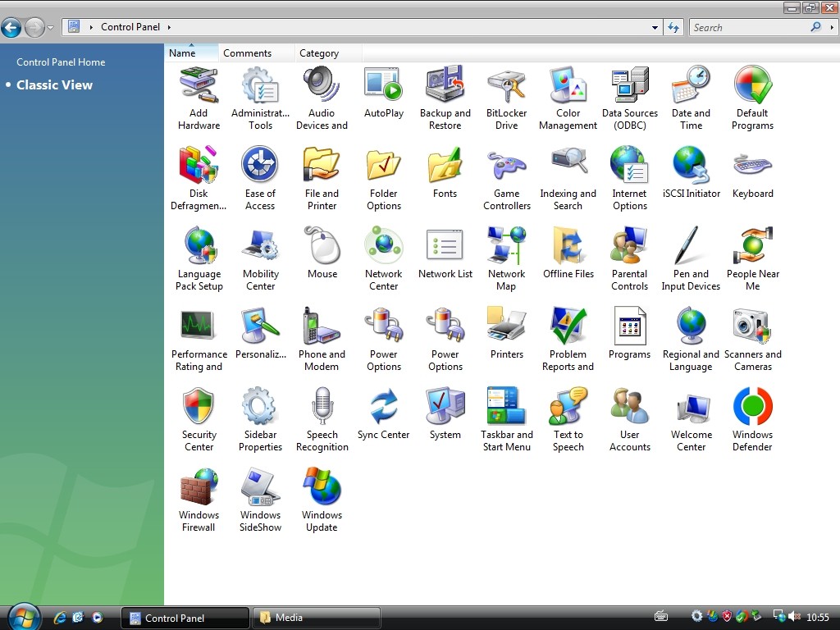Open Mobility Center icon
Screen dimensions: 840x630
click(x=260, y=245)
